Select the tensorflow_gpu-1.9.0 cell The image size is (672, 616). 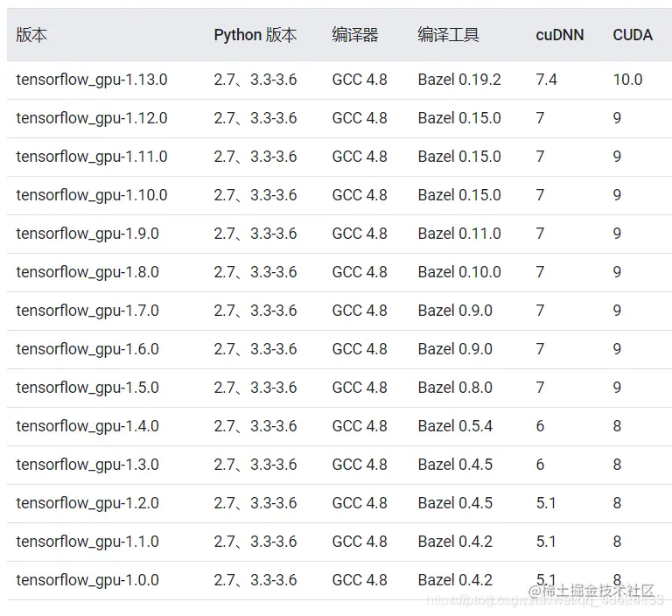(87, 234)
